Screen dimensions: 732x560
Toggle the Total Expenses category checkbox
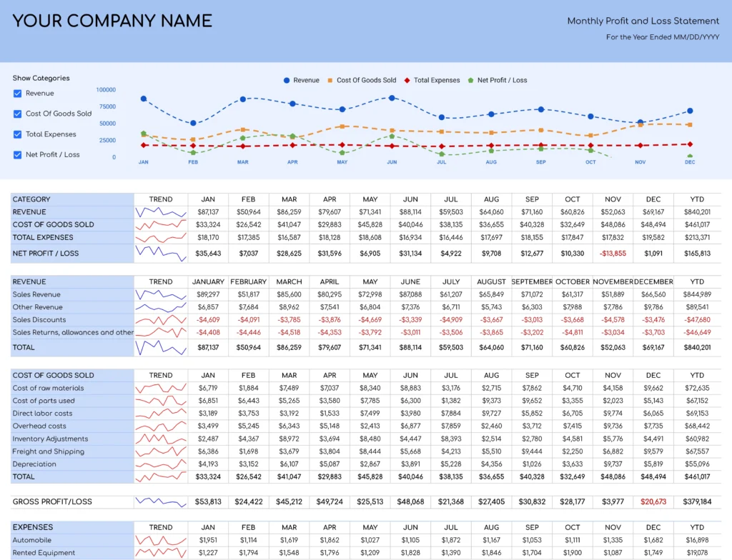(x=18, y=134)
